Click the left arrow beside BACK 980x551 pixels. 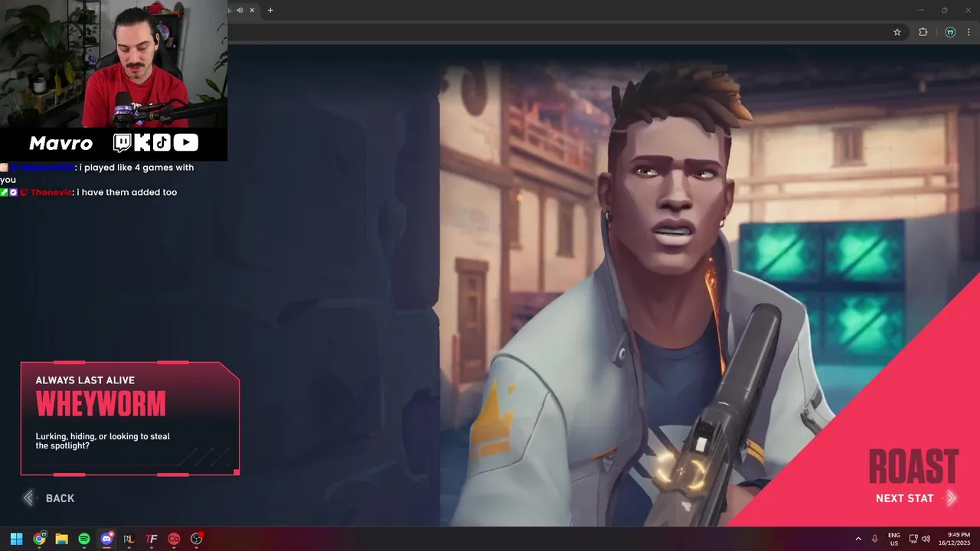click(x=28, y=498)
